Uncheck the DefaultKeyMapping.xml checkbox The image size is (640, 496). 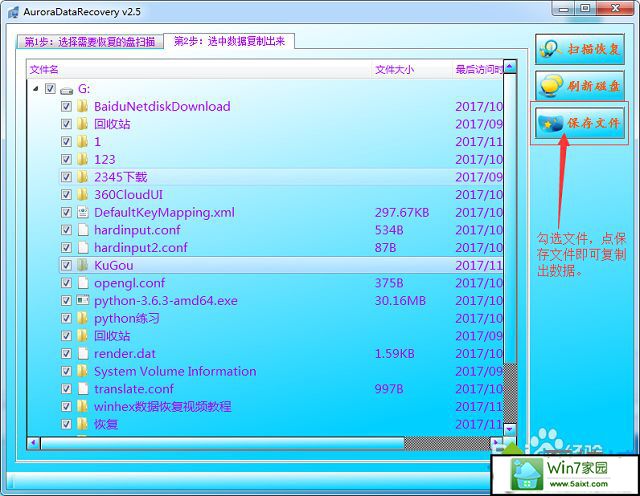tap(66, 212)
